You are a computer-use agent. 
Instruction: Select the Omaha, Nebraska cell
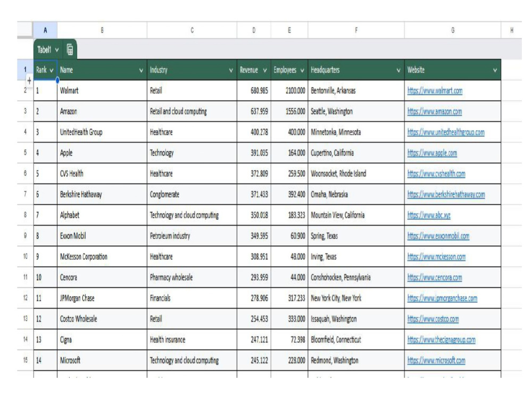(x=356, y=194)
